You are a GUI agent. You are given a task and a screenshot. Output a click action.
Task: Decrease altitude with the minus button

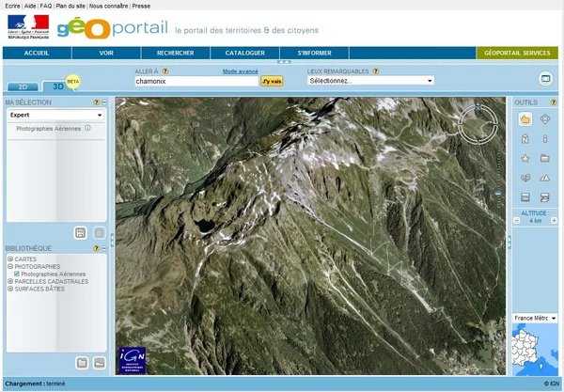pyautogui.click(x=516, y=221)
